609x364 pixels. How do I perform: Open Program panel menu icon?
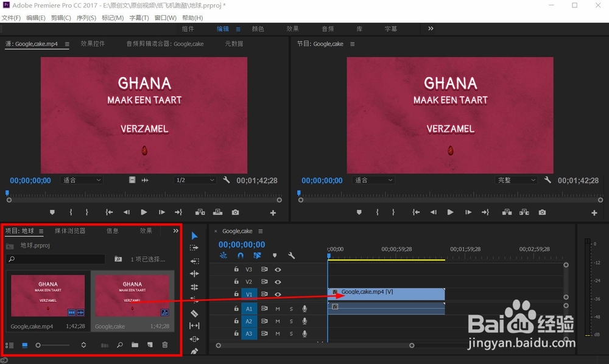[x=352, y=44]
